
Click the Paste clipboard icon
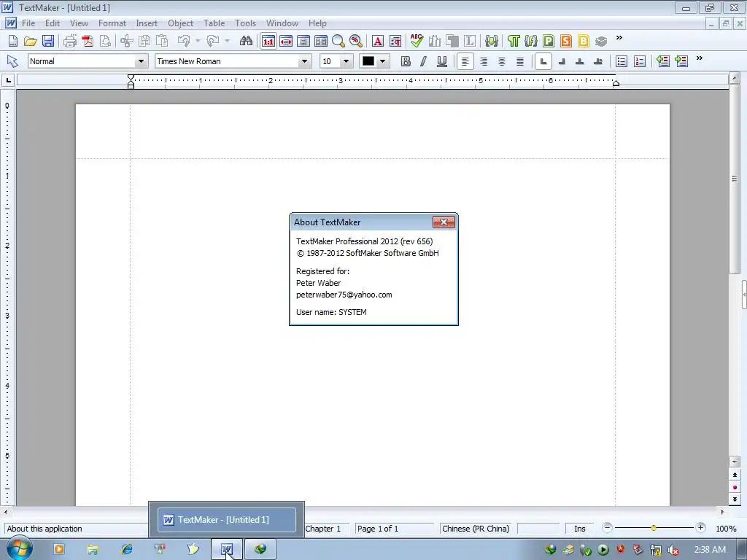(162, 41)
